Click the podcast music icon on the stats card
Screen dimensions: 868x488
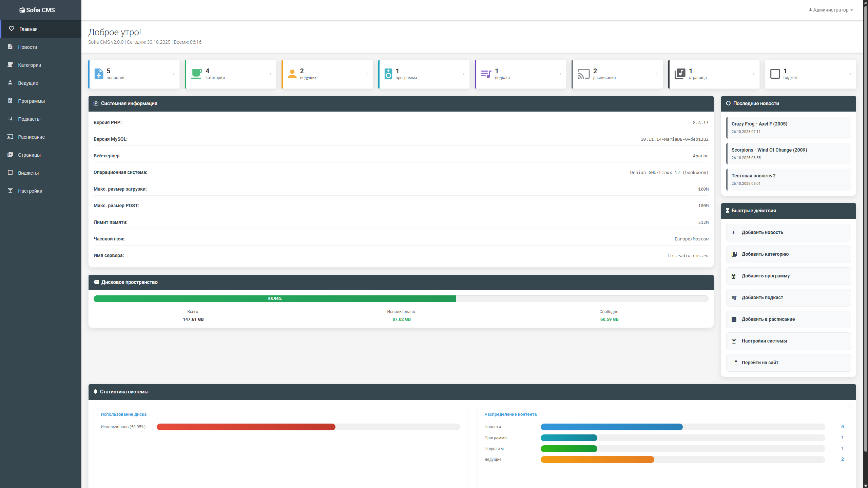pos(487,74)
